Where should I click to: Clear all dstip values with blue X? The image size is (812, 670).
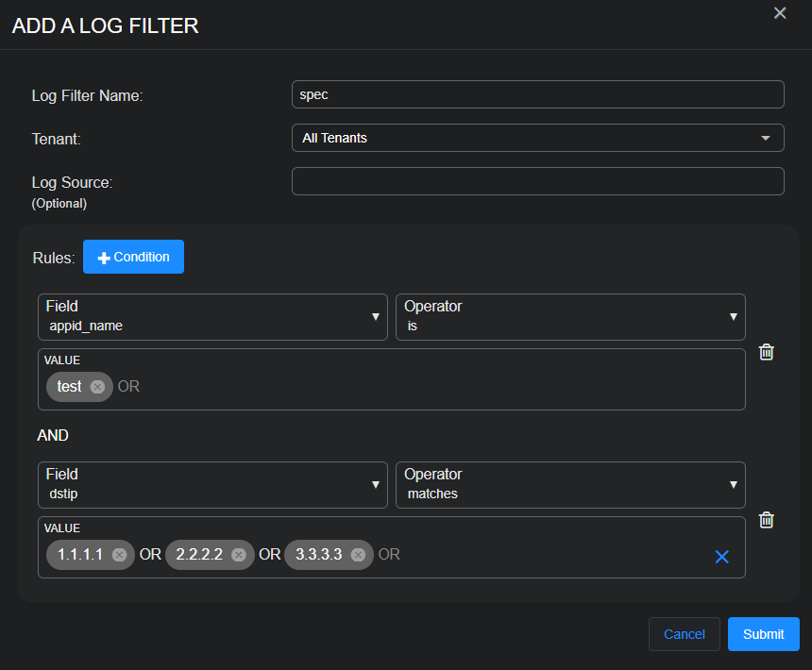pyautogui.click(x=722, y=557)
